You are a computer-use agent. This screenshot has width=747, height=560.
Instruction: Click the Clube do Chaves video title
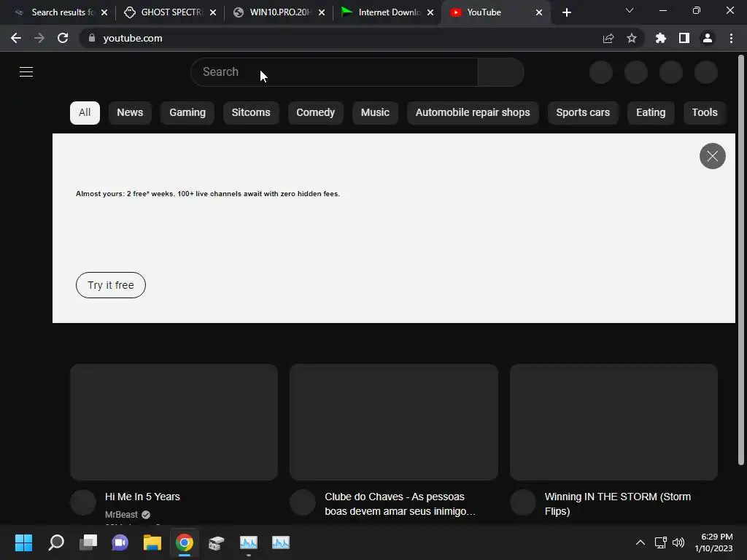[400, 504]
